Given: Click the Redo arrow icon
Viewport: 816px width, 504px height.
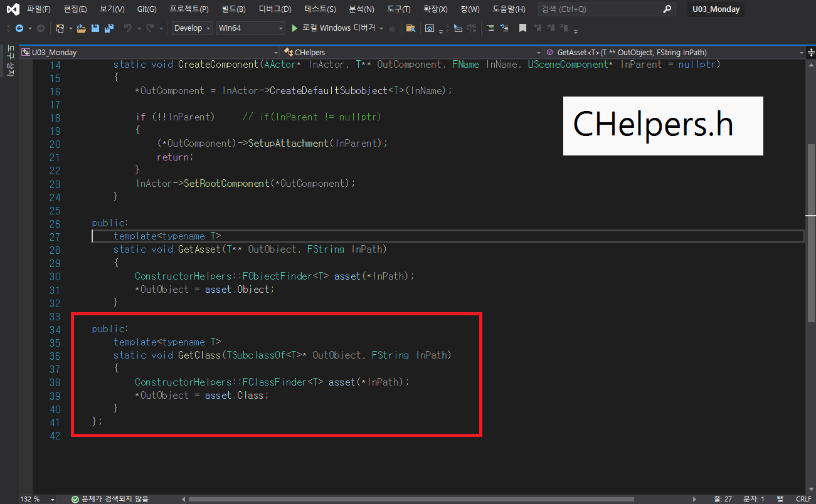Looking at the screenshot, I should pos(150,28).
